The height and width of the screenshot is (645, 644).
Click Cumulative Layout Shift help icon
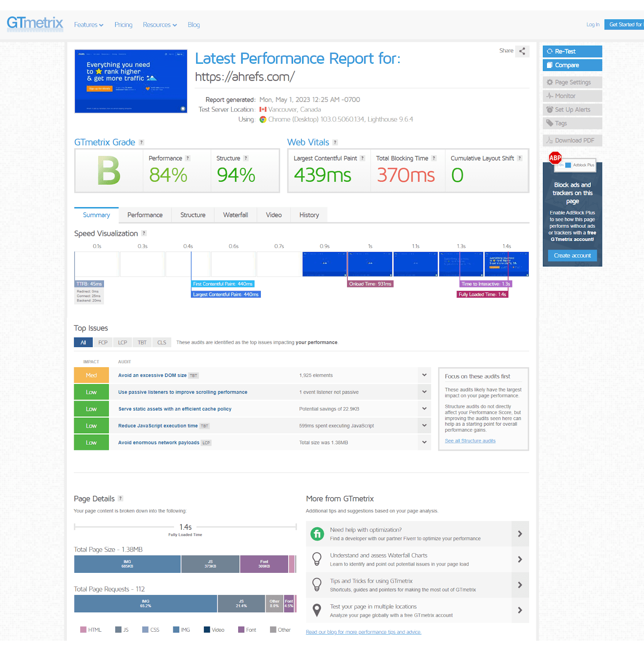click(x=520, y=158)
